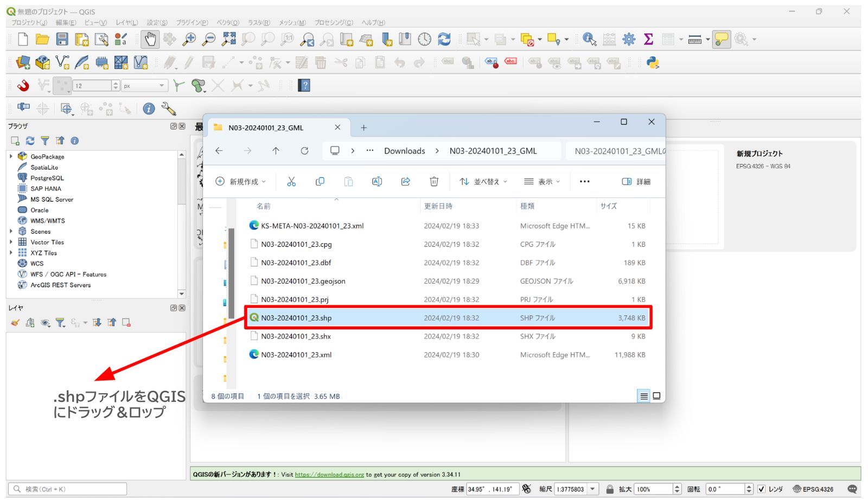Refresh the QGIS map canvas
The width and height of the screenshot is (868, 504).
(x=444, y=39)
